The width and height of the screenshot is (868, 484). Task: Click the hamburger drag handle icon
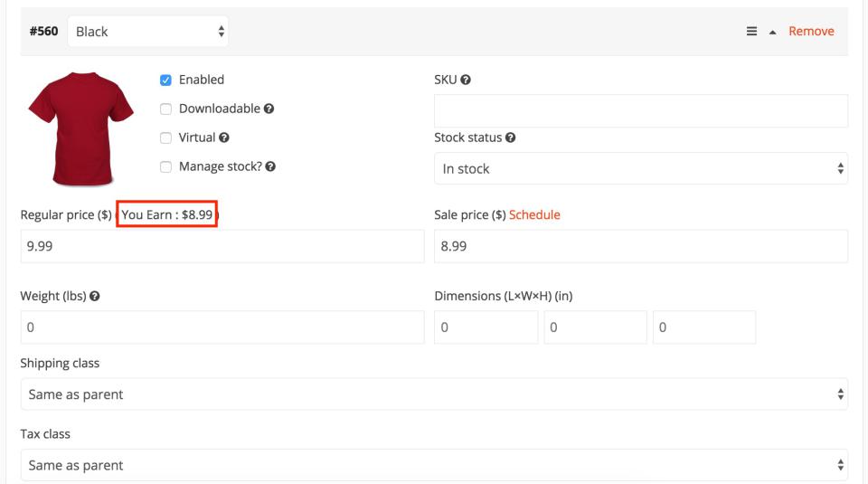coord(751,32)
